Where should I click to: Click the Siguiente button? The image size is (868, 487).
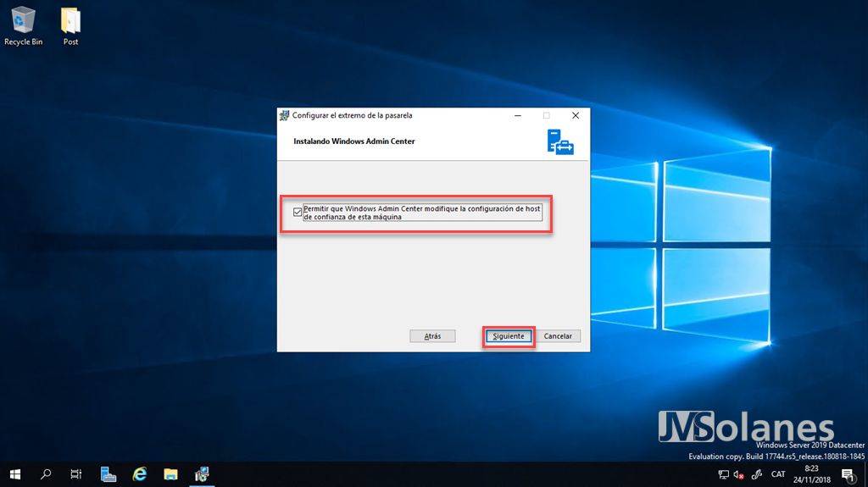pos(509,336)
